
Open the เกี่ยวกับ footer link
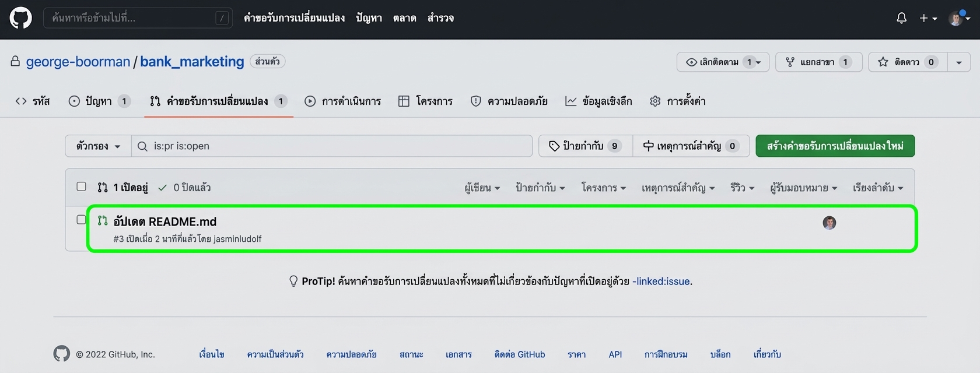click(x=767, y=354)
